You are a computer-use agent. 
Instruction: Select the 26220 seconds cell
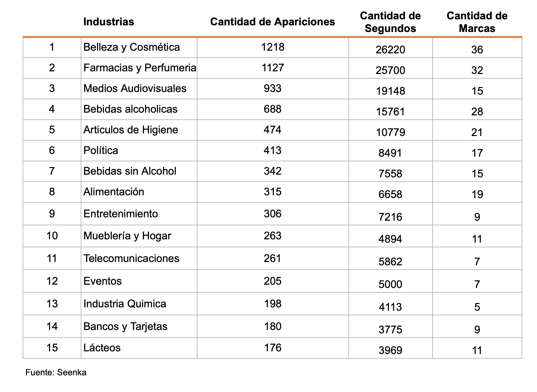click(x=390, y=50)
